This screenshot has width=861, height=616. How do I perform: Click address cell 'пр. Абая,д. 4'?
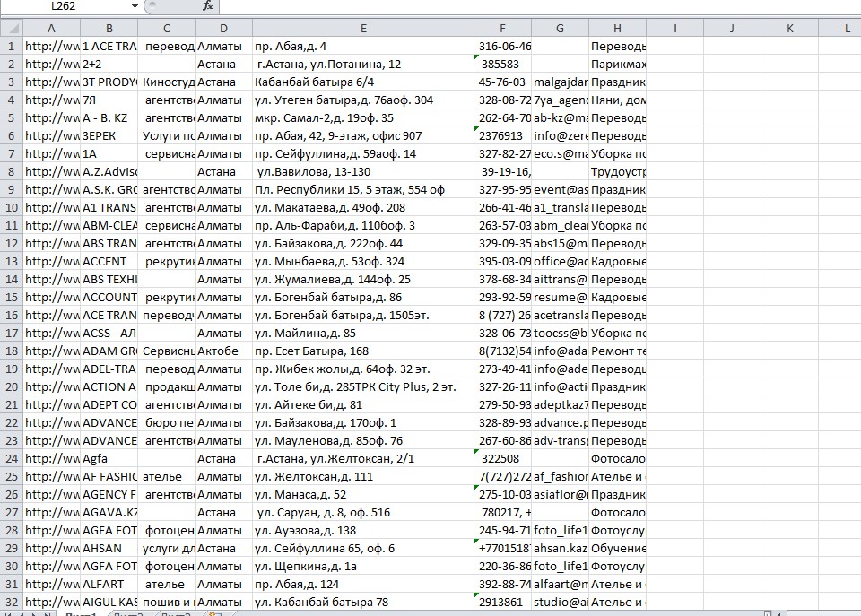click(x=363, y=46)
